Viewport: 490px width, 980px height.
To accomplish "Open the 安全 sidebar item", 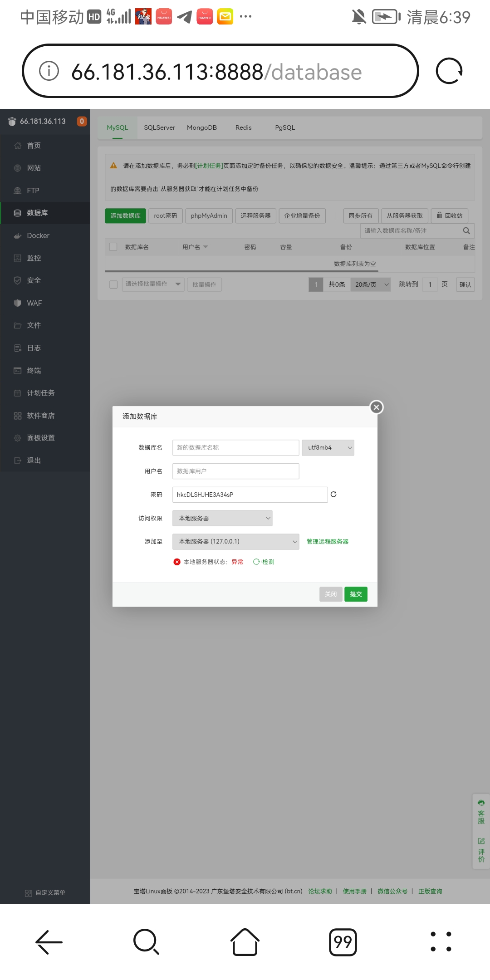I will click(x=45, y=280).
